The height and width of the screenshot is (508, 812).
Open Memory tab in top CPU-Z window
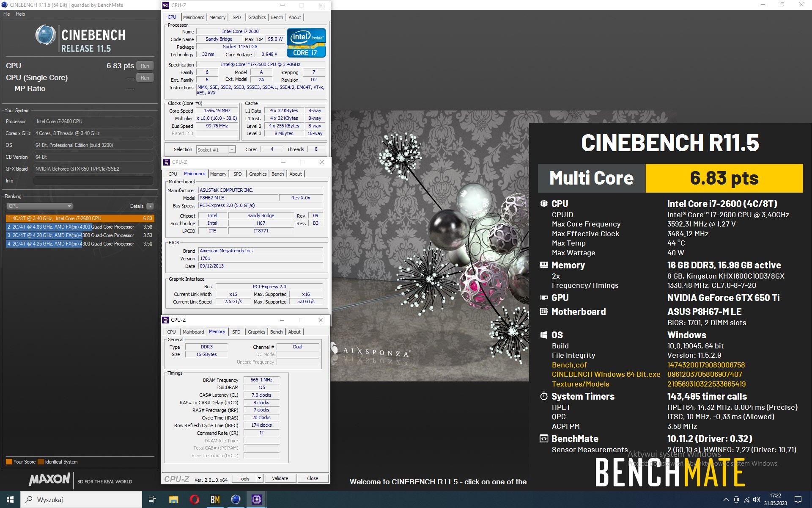(x=217, y=17)
